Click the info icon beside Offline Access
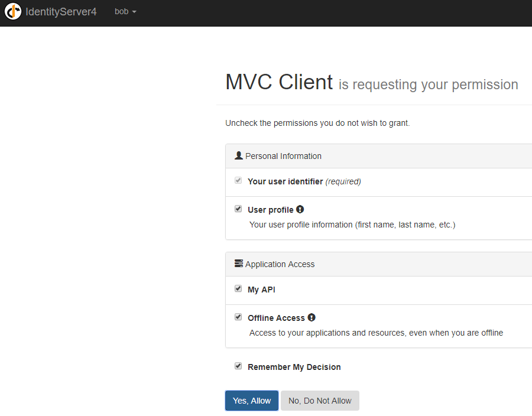 pos(312,317)
